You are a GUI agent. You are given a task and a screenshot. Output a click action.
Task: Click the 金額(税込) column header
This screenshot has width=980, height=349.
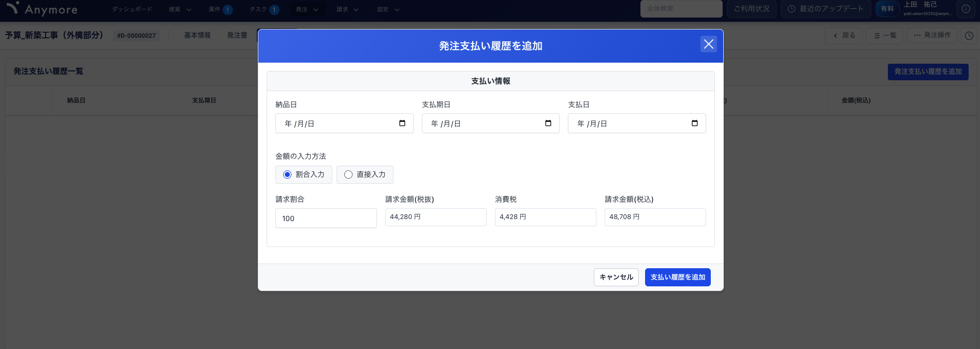856,100
